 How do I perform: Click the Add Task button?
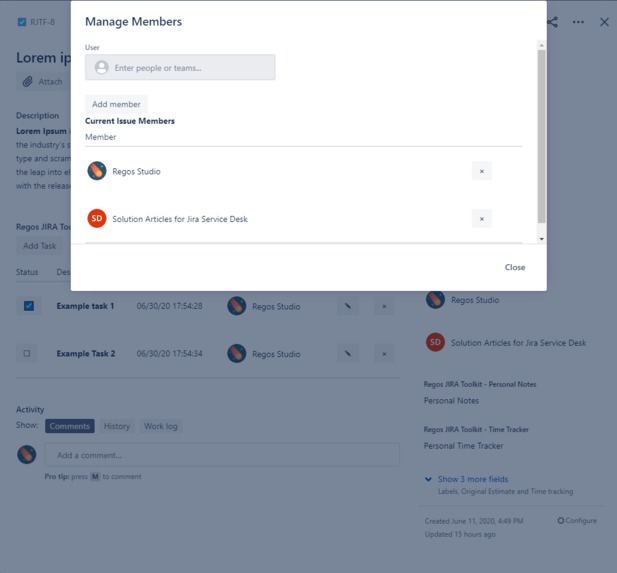[39, 246]
